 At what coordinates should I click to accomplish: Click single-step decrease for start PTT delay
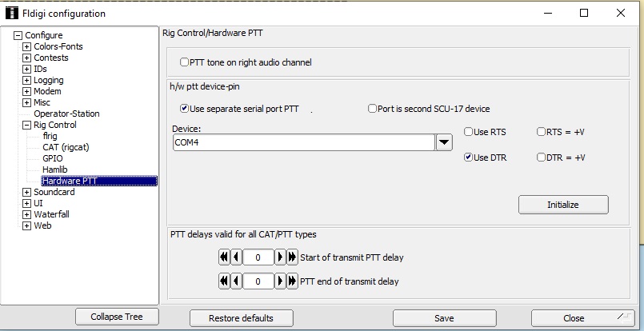pos(236,257)
